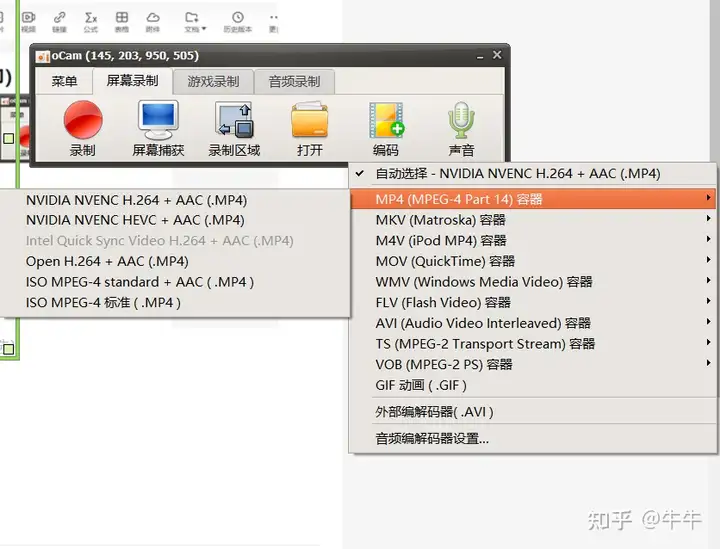Click the 视频 video icon in editor toolbar

[28, 18]
